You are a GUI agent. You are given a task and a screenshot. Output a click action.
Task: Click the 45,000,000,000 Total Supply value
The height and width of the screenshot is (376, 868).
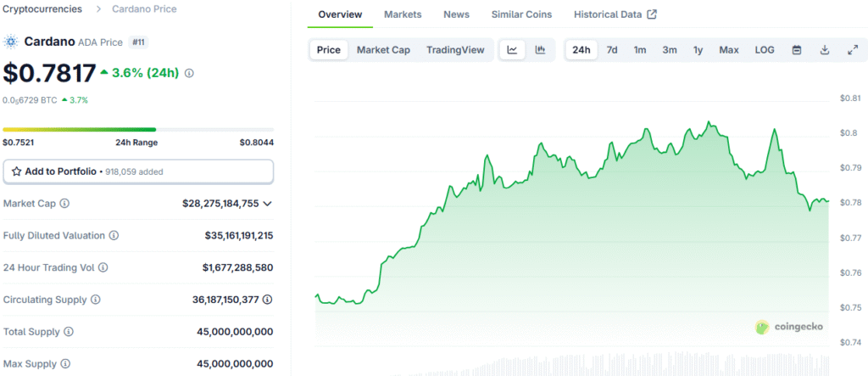pos(235,332)
